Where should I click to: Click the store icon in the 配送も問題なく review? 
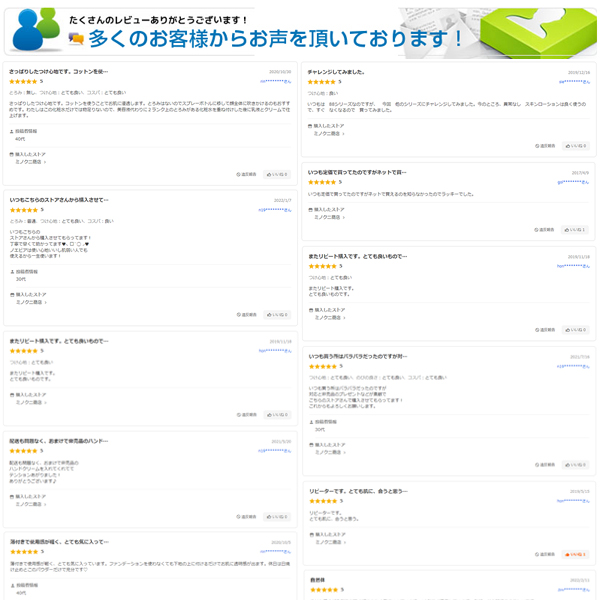pyautogui.click(x=11, y=496)
